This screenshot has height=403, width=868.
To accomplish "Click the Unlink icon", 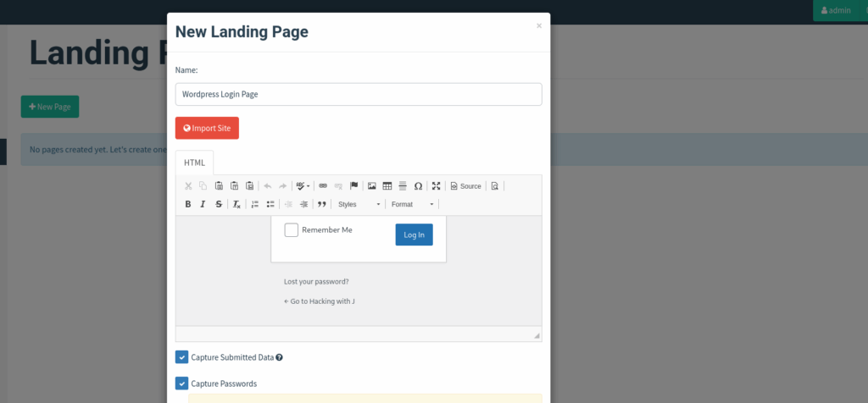I will tap(338, 186).
